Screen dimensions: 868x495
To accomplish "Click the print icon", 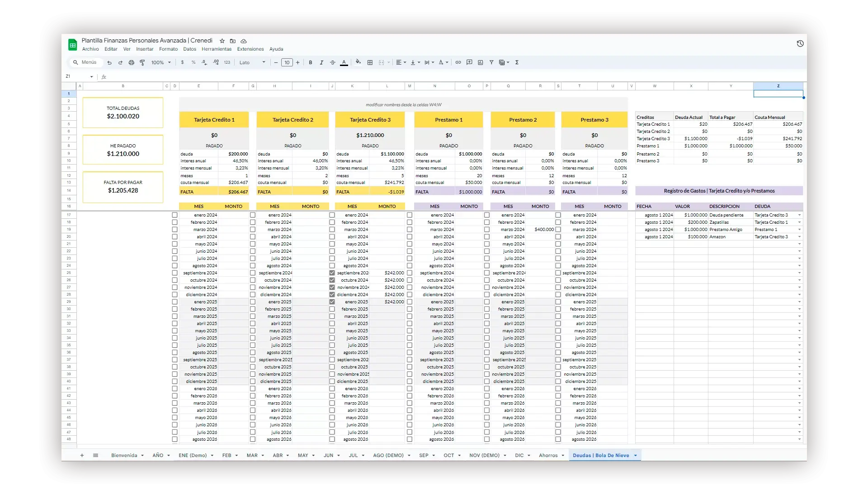I will tap(131, 62).
